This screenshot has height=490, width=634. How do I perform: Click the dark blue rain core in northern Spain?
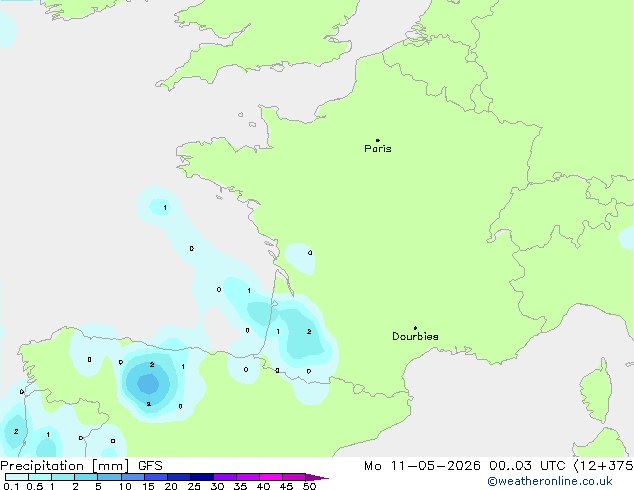(148, 383)
